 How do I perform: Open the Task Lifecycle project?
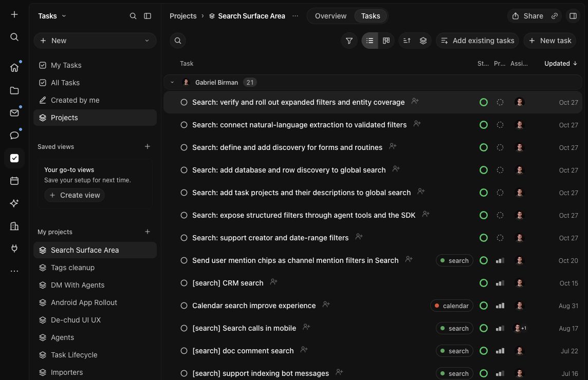tap(95, 355)
